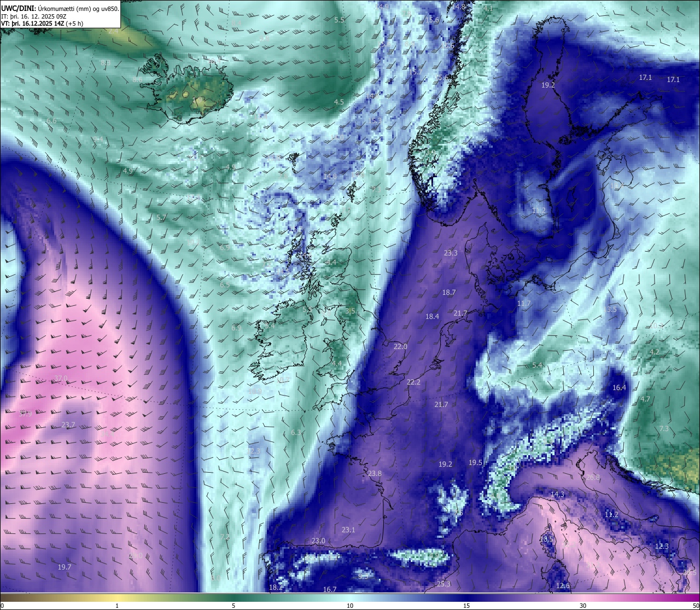Image resolution: width=700 pixels, height=610 pixels.
Task: Click the 'VT: þri. 16.12.2025 14Z (+5 h)' line
Action: pyautogui.click(x=42, y=24)
